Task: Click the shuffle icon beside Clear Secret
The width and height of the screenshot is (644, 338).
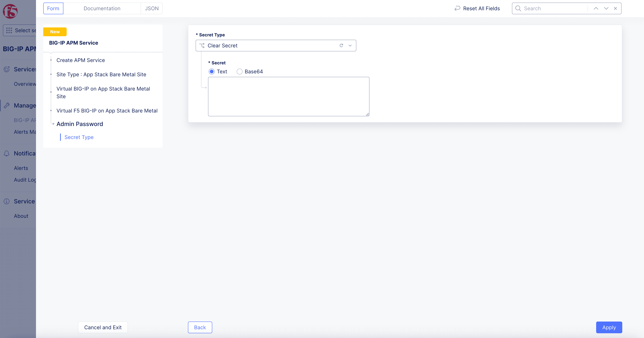Action: click(202, 46)
